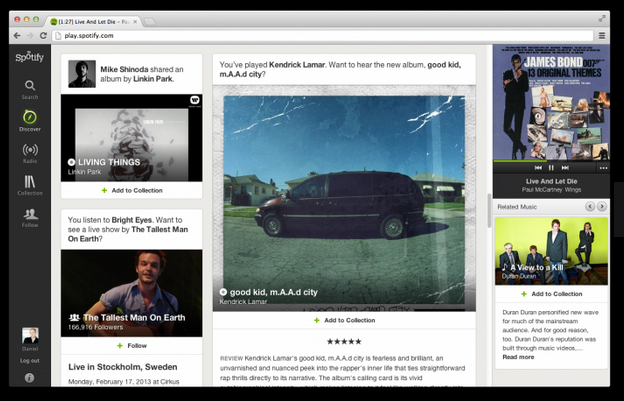Add A View to a Kill to Collection
The height and width of the screenshot is (401, 624).
coord(551,294)
